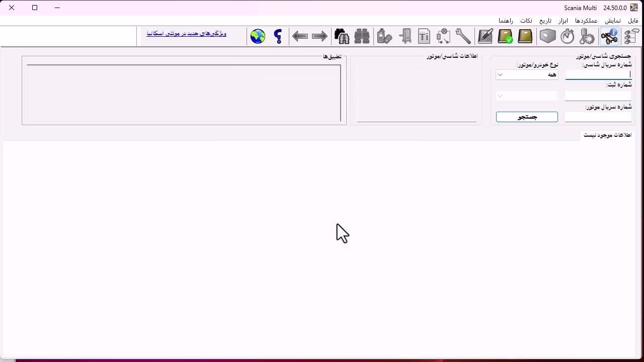Click the book with green checkmark icon
Image resolution: width=644 pixels, height=362 pixels.
(x=505, y=36)
